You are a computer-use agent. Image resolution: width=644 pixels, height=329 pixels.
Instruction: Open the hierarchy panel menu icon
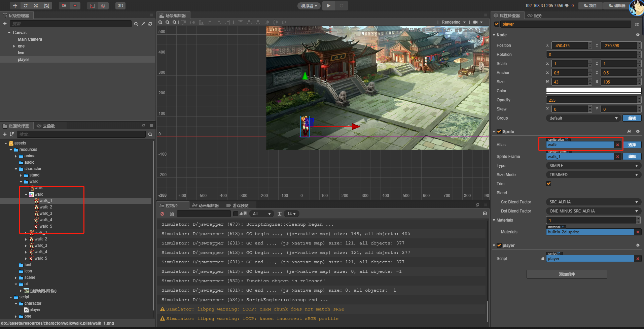click(151, 15)
